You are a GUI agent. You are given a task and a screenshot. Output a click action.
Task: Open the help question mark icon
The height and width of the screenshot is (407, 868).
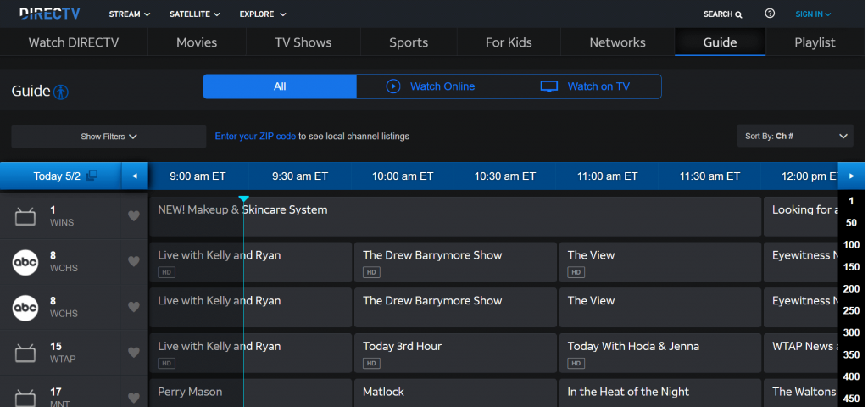(x=770, y=14)
